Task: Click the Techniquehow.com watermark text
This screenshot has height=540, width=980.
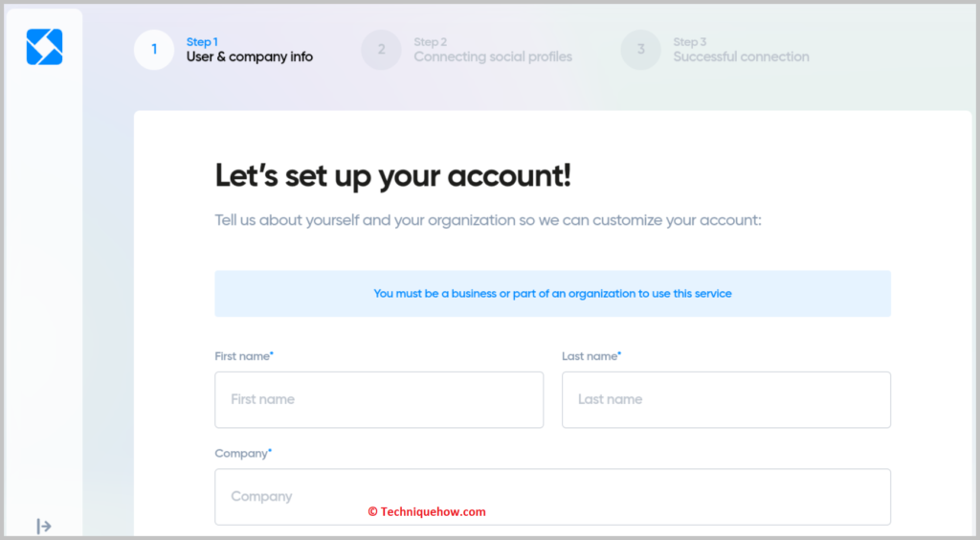Action: 427,512
